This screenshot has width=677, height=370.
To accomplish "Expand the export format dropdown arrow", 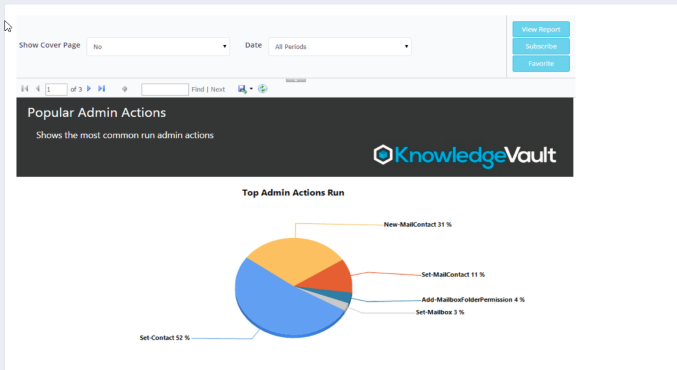I will click(251, 89).
